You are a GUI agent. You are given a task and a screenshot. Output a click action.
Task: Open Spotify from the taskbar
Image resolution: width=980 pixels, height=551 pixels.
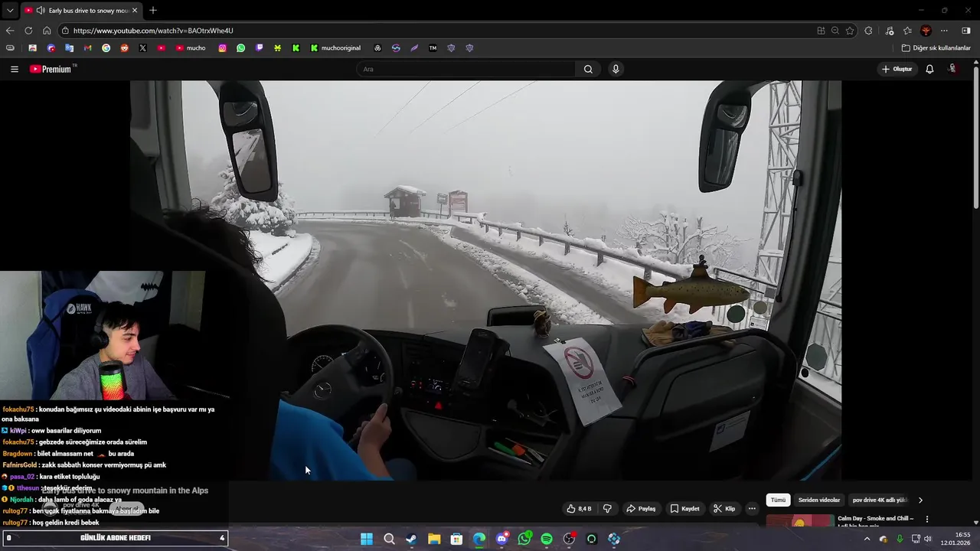pyautogui.click(x=547, y=539)
